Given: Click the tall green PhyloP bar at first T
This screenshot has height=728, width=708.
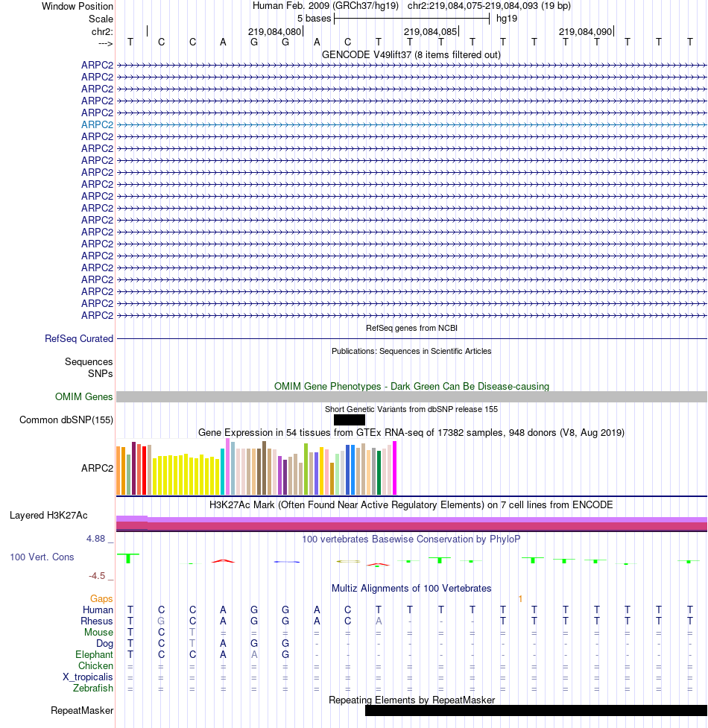Looking at the screenshot, I should (x=128, y=559).
